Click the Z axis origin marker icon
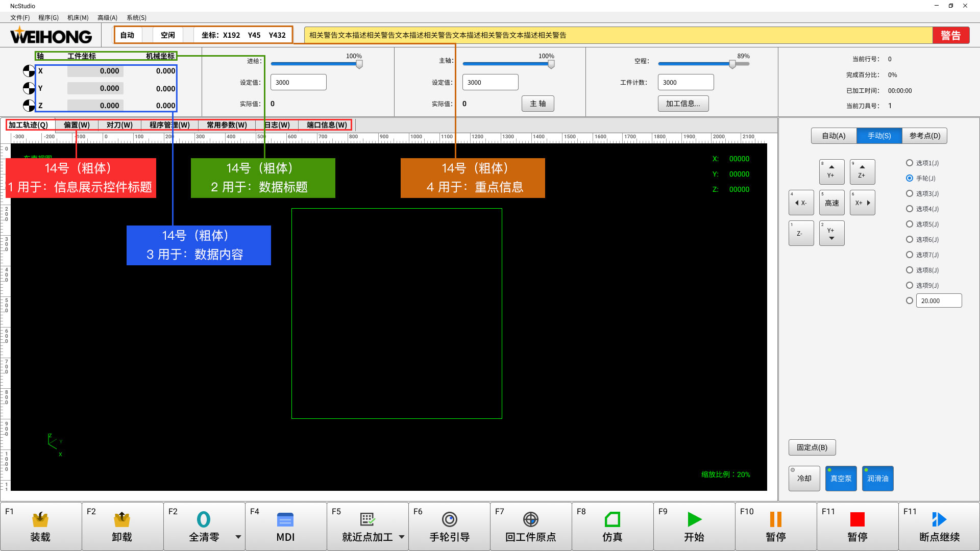The image size is (980, 551). pos(29,106)
